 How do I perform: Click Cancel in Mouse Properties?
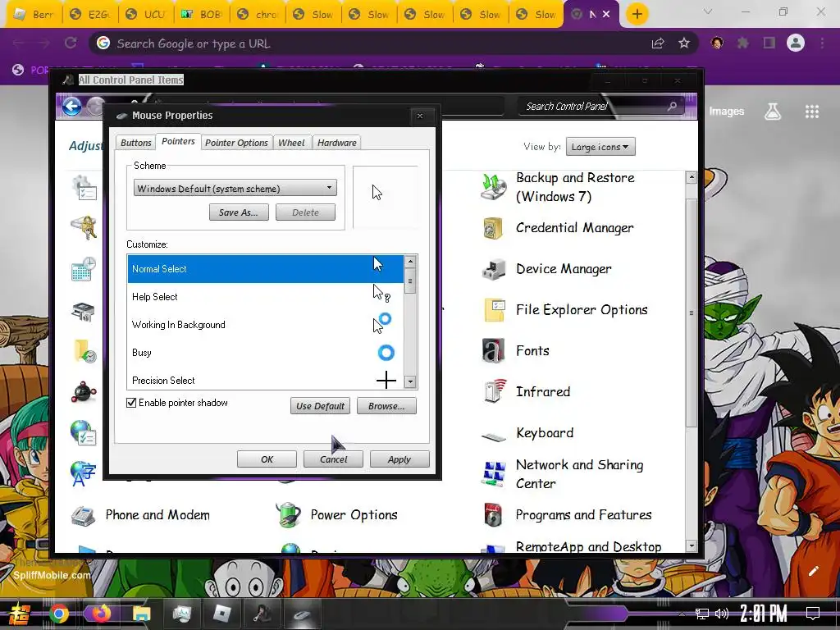pyautogui.click(x=333, y=459)
